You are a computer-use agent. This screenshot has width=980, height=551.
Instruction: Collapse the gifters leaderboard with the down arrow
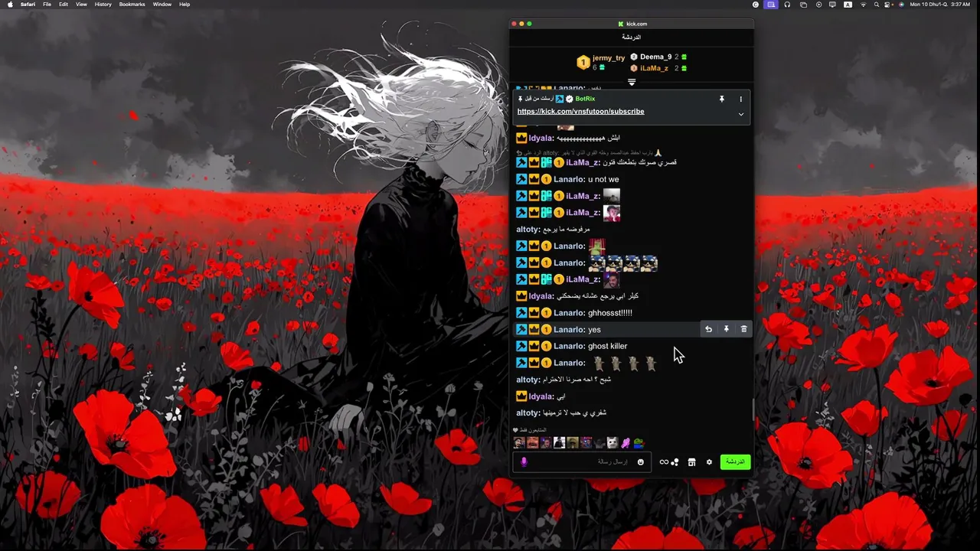point(632,82)
